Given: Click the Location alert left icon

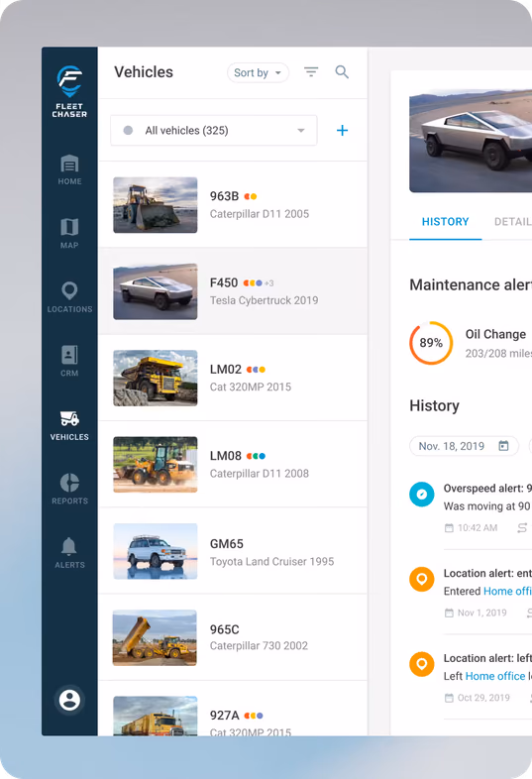Looking at the screenshot, I should click(422, 664).
